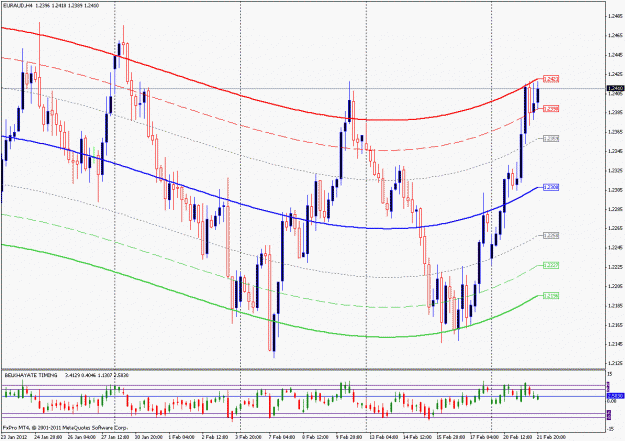Click the BELKHAYATE TIMING indicator label
625x441 pixels.
30,376
